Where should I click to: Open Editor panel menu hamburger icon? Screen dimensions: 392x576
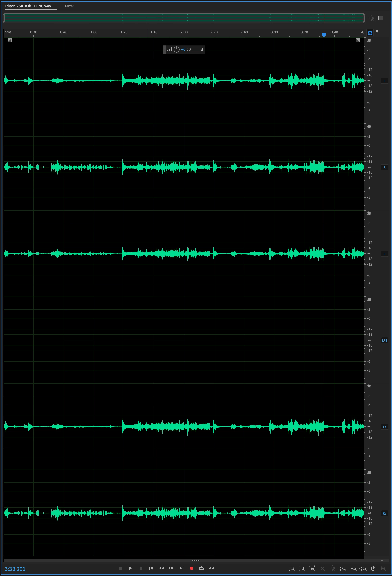point(56,6)
